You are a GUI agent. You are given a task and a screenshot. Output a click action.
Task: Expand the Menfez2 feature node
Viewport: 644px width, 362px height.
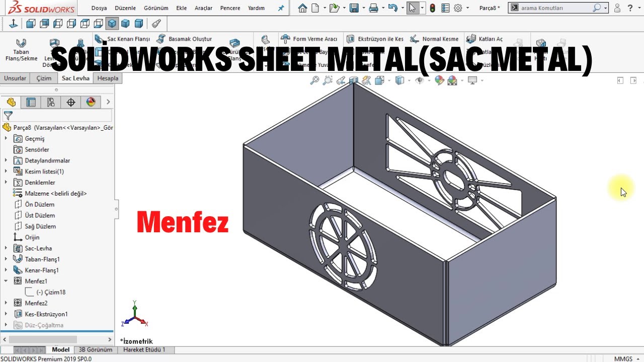(6, 303)
